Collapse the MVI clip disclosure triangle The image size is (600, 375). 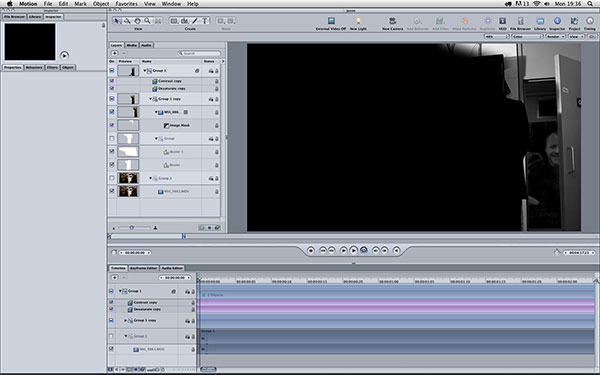[156, 112]
